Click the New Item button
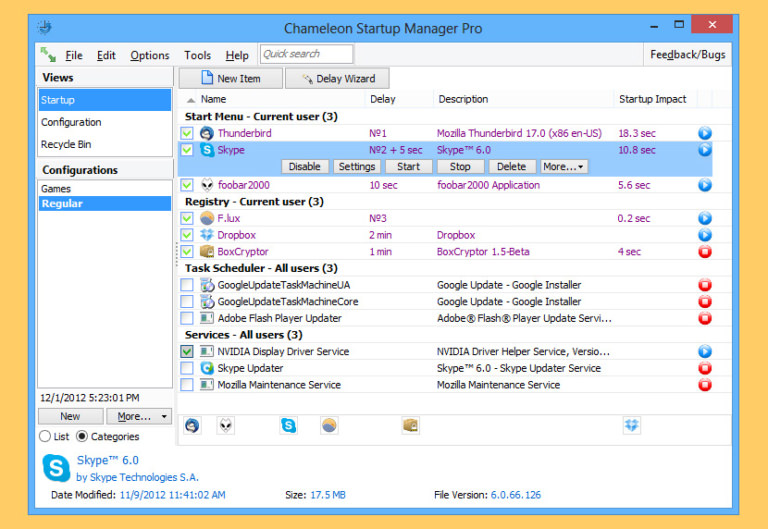 click(x=231, y=78)
